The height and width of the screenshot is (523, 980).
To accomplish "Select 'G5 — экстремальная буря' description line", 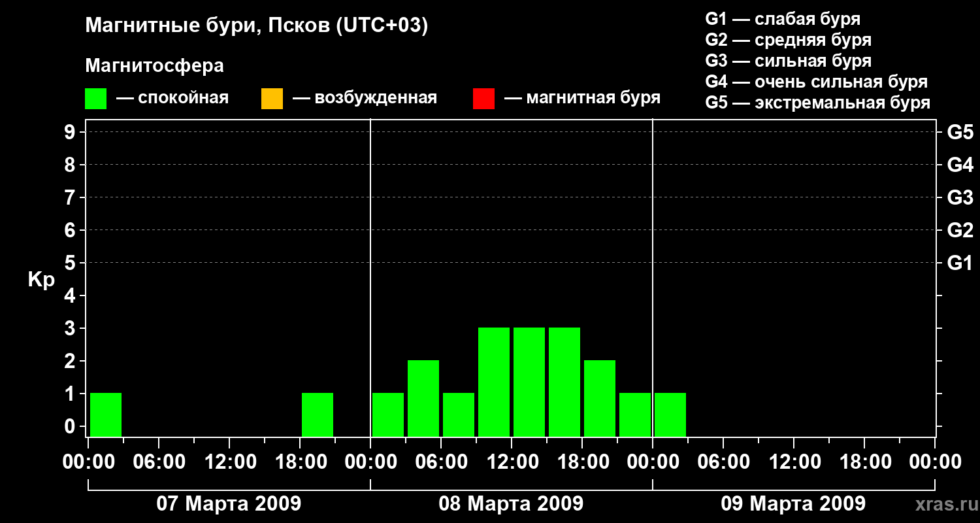I will 818,103.
